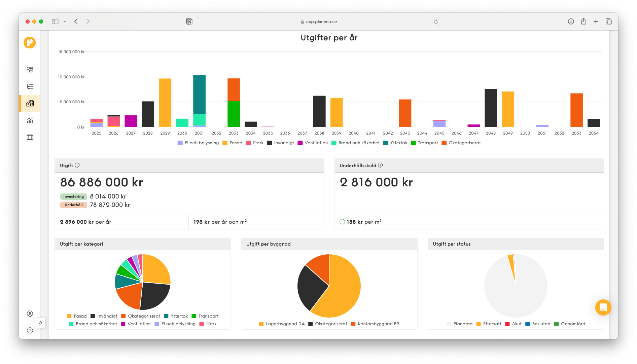
Task: Open the portfolio briefcase icon in sidebar
Action: (30, 137)
